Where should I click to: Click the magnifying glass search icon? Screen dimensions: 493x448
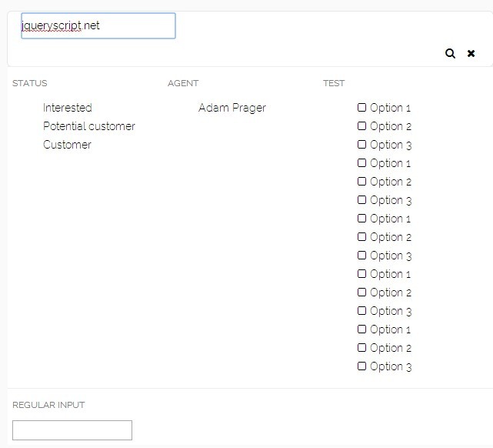450,53
